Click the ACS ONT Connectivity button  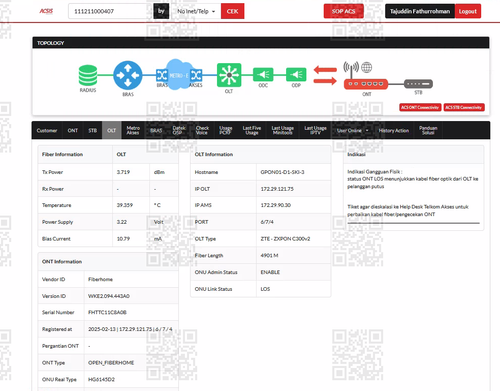[x=420, y=107]
